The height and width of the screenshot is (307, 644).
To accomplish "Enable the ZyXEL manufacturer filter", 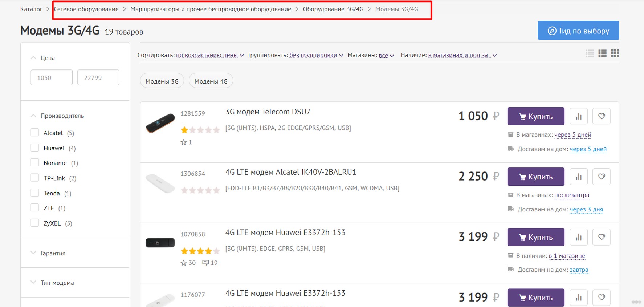I will [35, 223].
